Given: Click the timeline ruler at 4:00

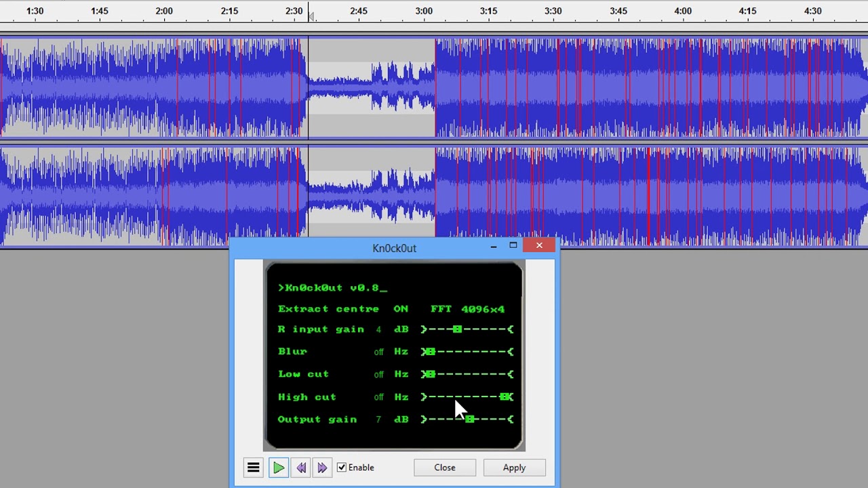Looking at the screenshot, I should [x=683, y=11].
